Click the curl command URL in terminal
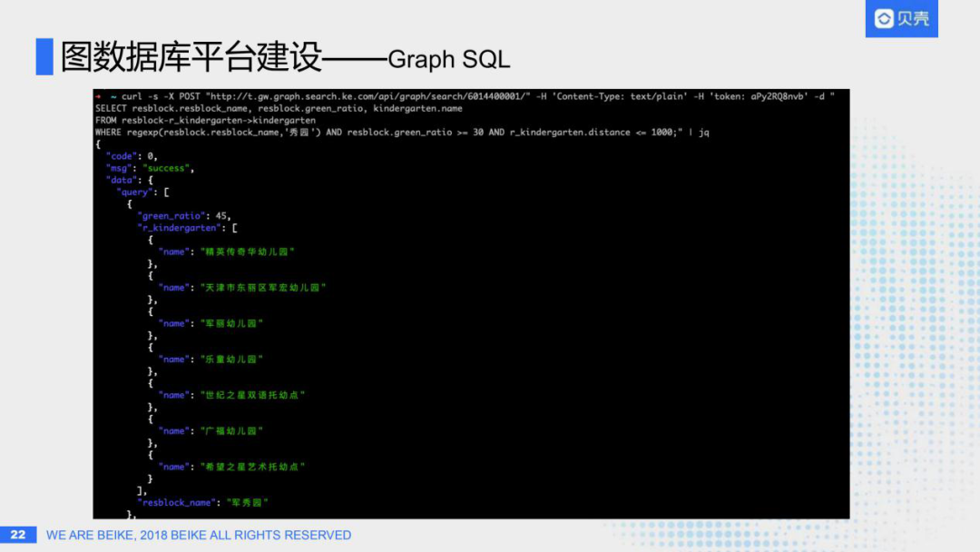Screen dimensions: 980x552 367,96
